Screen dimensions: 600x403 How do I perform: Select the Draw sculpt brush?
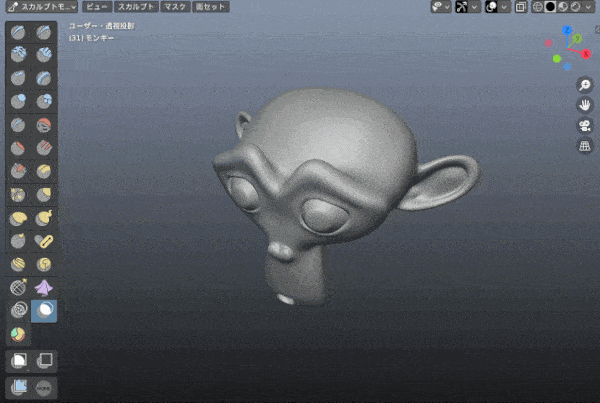pos(18,32)
